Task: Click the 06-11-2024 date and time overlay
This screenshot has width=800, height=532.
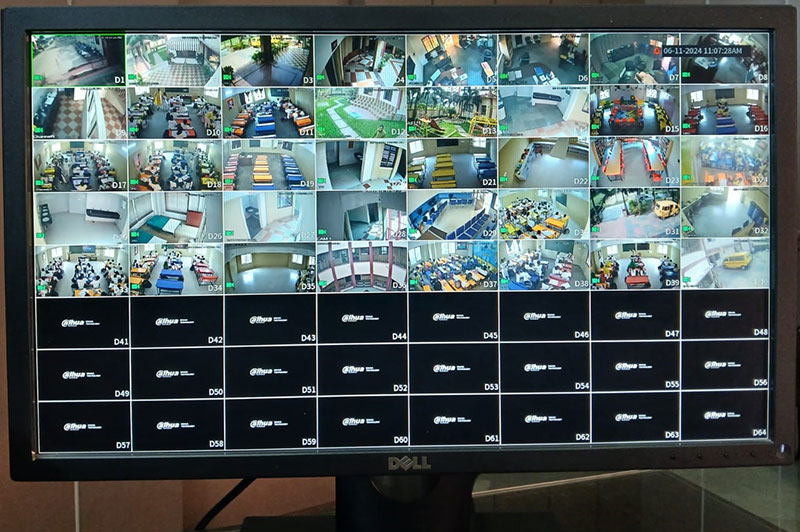Action: click(x=703, y=49)
